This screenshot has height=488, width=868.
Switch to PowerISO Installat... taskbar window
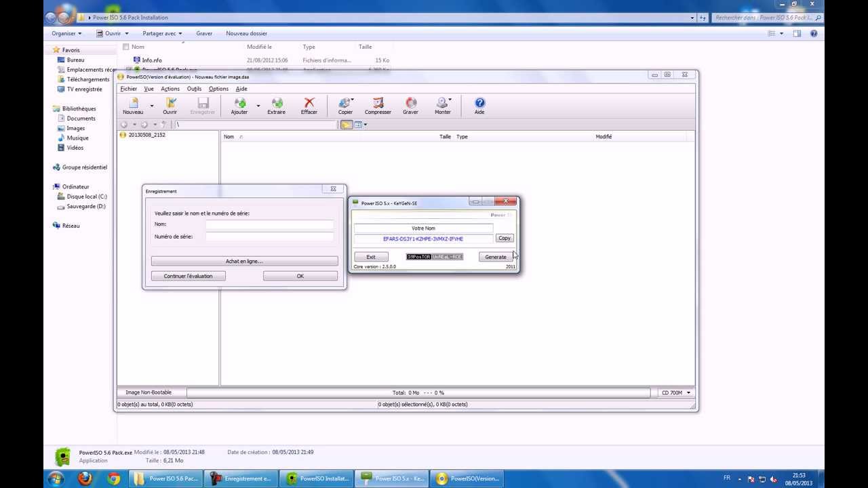pyautogui.click(x=317, y=479)
